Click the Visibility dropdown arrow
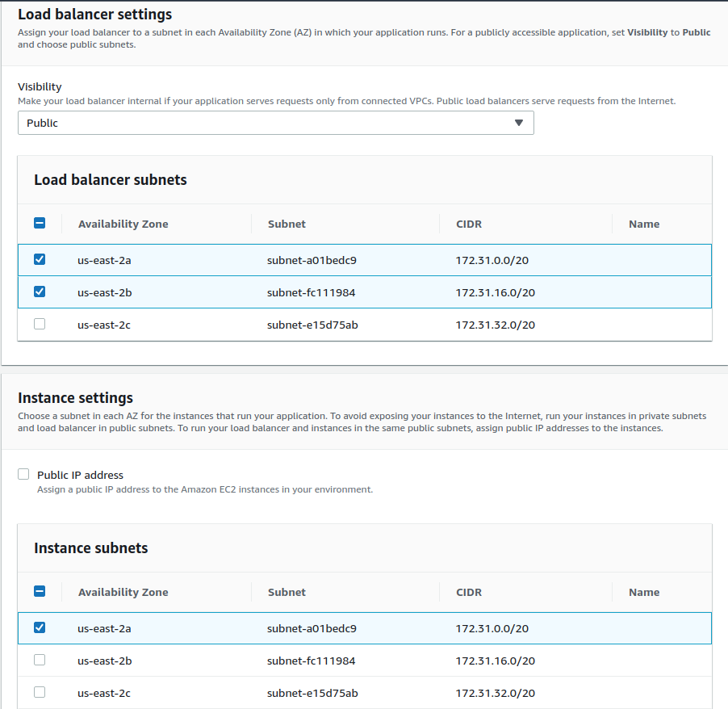The image size is (728, 709). (519, 123)
